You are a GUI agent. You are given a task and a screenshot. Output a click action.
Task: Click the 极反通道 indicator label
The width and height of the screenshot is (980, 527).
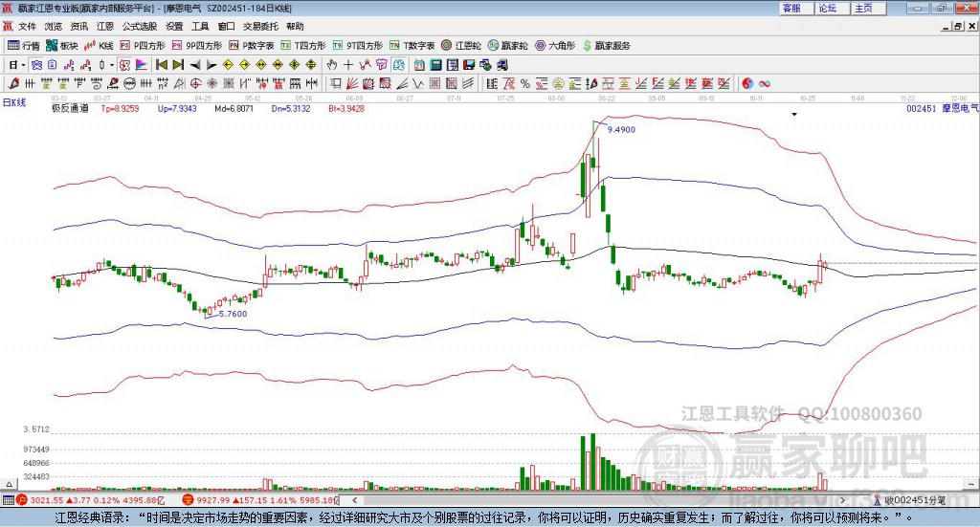[x=71, y=108]
